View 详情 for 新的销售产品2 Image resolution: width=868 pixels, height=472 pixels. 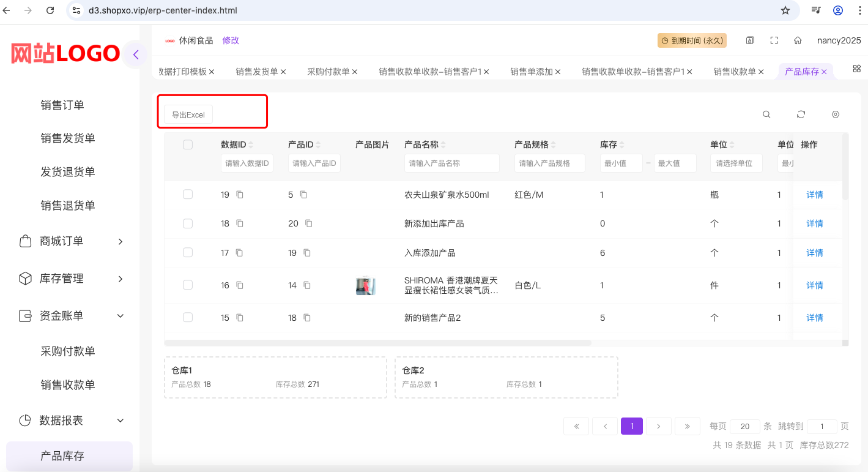coord(815,318)
